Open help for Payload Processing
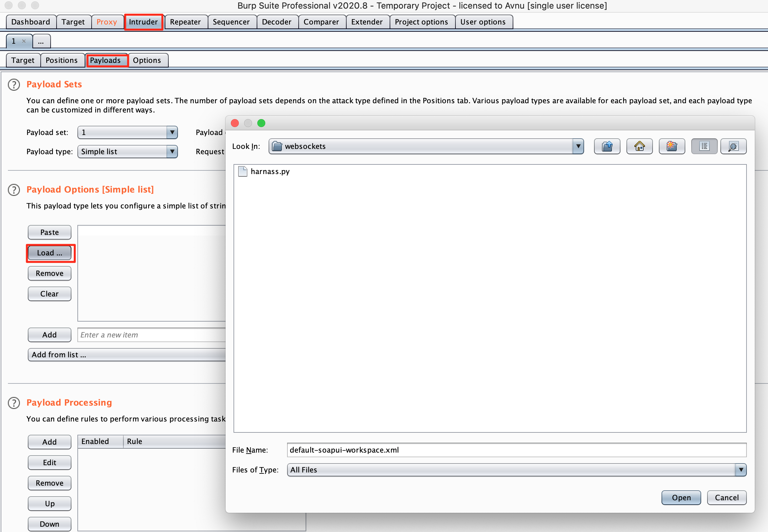The image size is (768, 532). coord(14,403)
